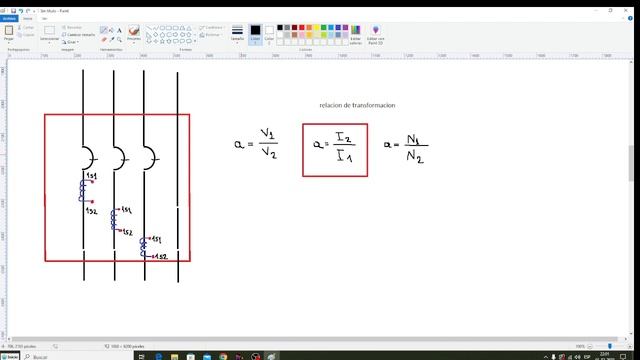Image resolution: width=640 pixels, height=360 pixels.
Task: Click the zoom slider handle in status bar
Action: coord(609,346)
